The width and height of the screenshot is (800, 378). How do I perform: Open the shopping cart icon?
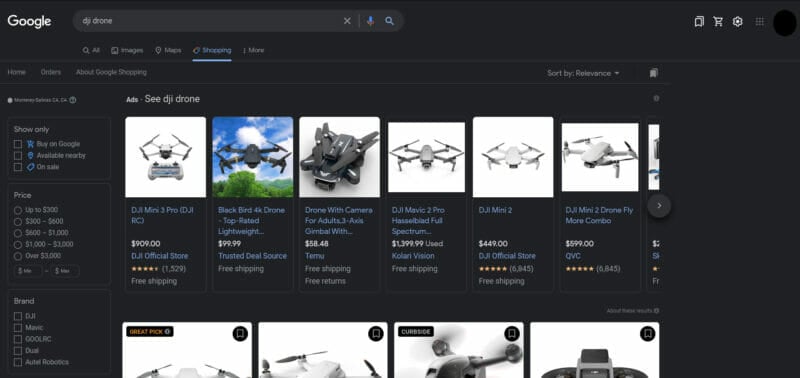718,21
